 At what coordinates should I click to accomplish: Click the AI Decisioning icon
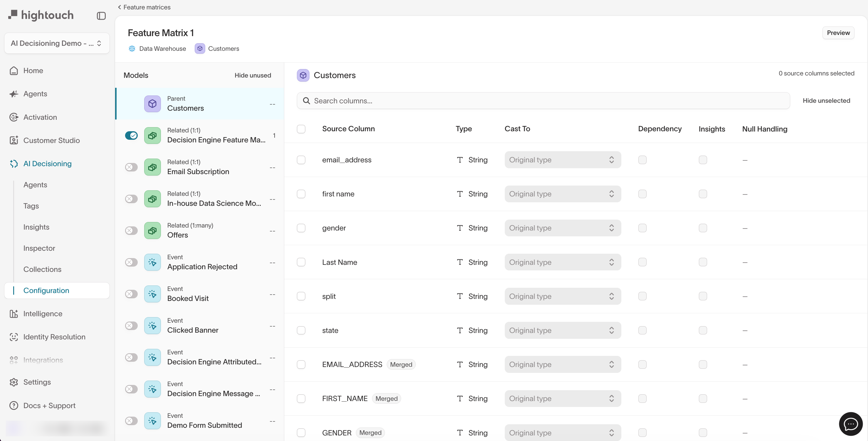coord(14,164)
